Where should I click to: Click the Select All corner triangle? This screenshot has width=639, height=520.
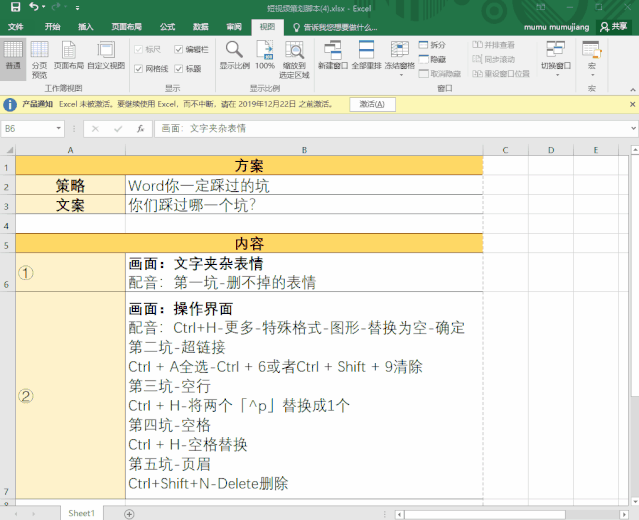(x=10, y=150)
